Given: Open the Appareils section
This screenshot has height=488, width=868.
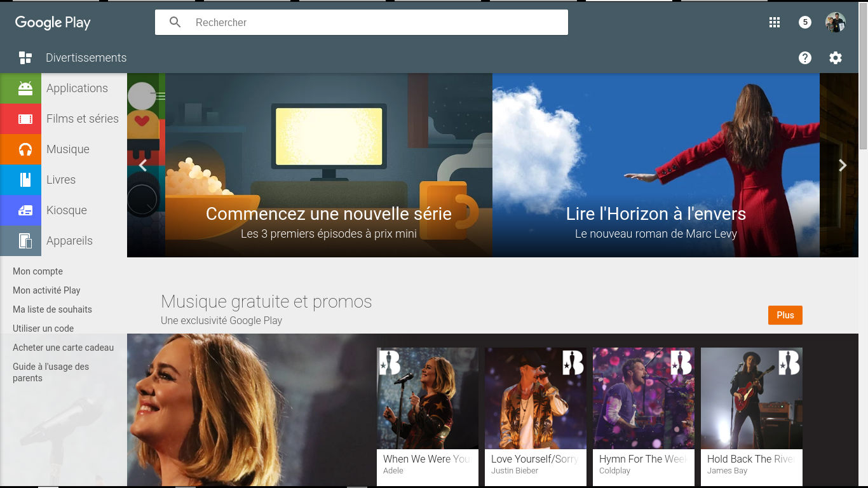Looking at the screenshot, I should pyautogui.click(x=69, y=241).
